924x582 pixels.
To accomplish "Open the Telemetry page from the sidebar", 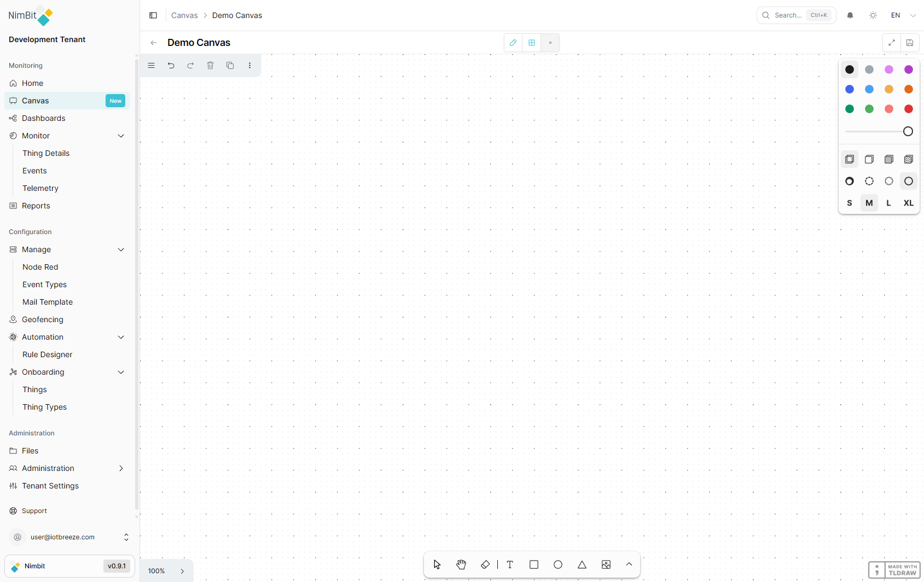I will [x=40, y=188].
